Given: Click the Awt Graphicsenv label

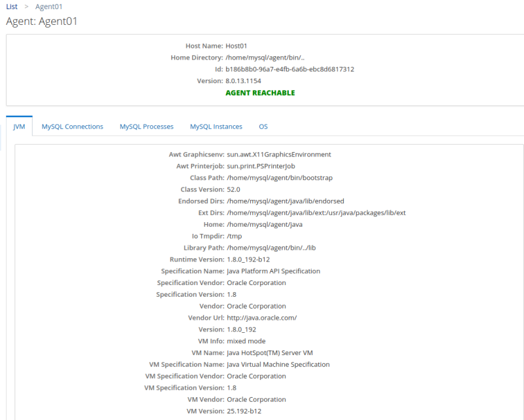Looking at the screenshot, I should tap(196, 155).
